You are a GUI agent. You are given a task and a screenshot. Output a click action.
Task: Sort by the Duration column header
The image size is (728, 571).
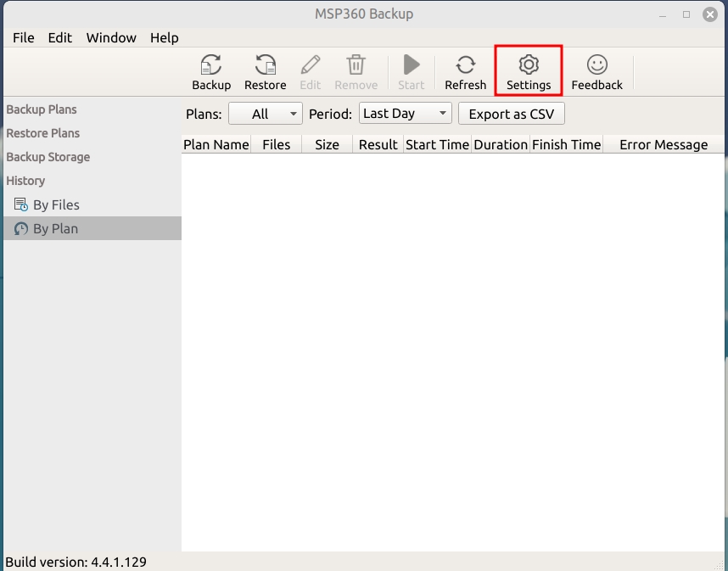tap(501, 144)
